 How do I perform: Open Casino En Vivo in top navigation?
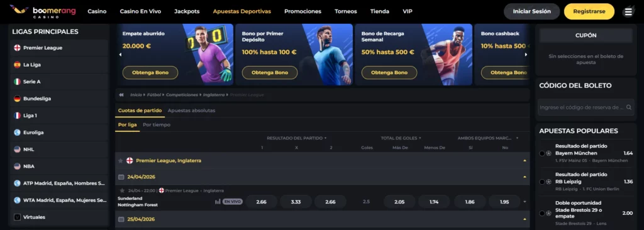pos(140,11)
